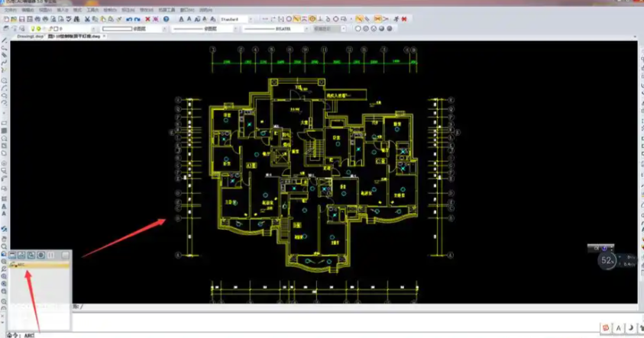Click the blue Help question icon
This screenshot has width=644, height=338.
(166, 19)
